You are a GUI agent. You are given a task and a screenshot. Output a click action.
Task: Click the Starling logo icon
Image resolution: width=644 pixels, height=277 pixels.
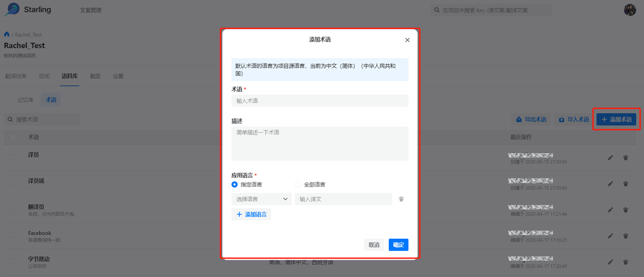[x=12, y=10]
